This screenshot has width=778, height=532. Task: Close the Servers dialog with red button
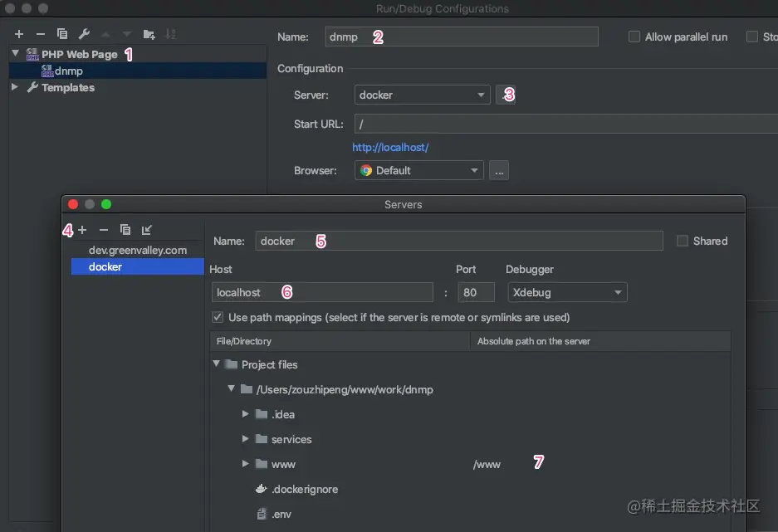click(73, 204)
